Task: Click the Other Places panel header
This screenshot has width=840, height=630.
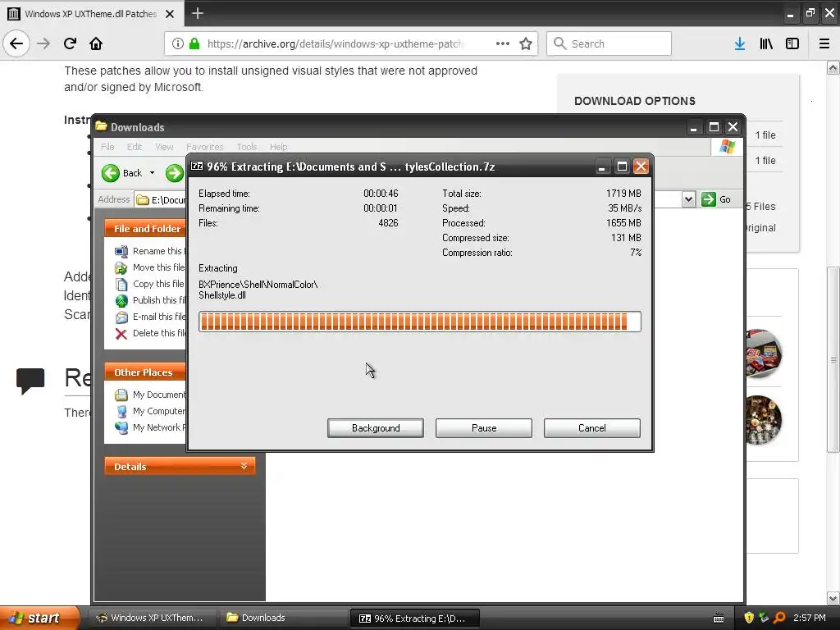Action: pos(145,372)
